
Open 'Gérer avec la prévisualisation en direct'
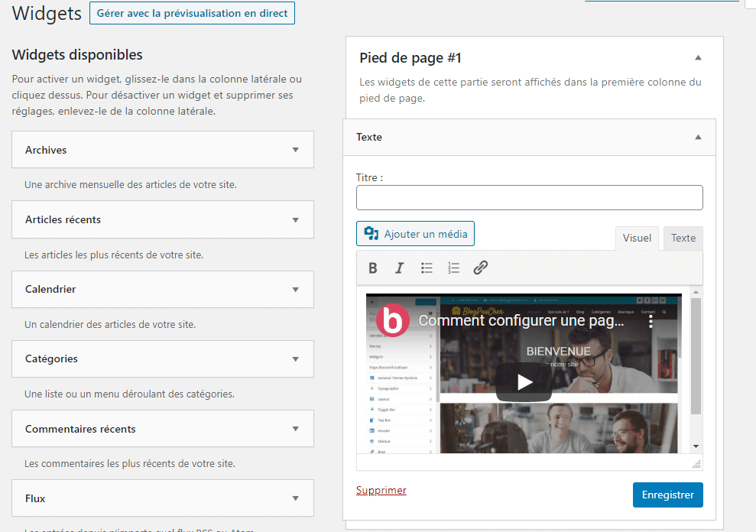tap(192, 13)
